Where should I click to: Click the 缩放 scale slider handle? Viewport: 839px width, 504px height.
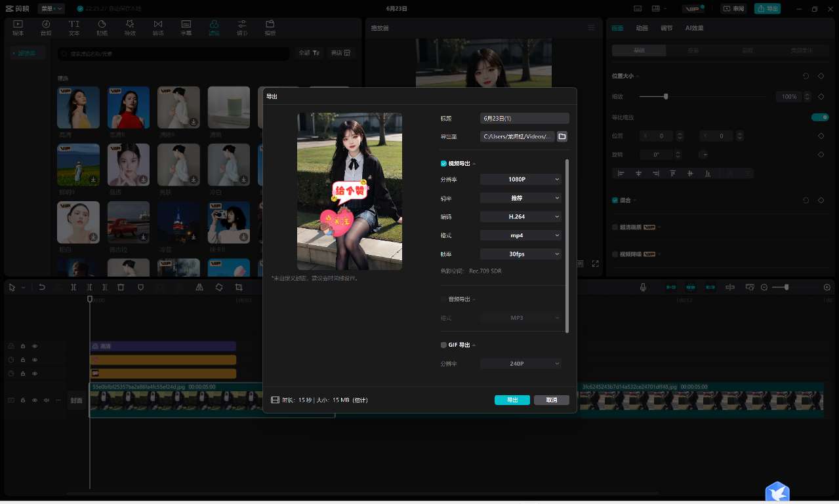coord(666,96)
